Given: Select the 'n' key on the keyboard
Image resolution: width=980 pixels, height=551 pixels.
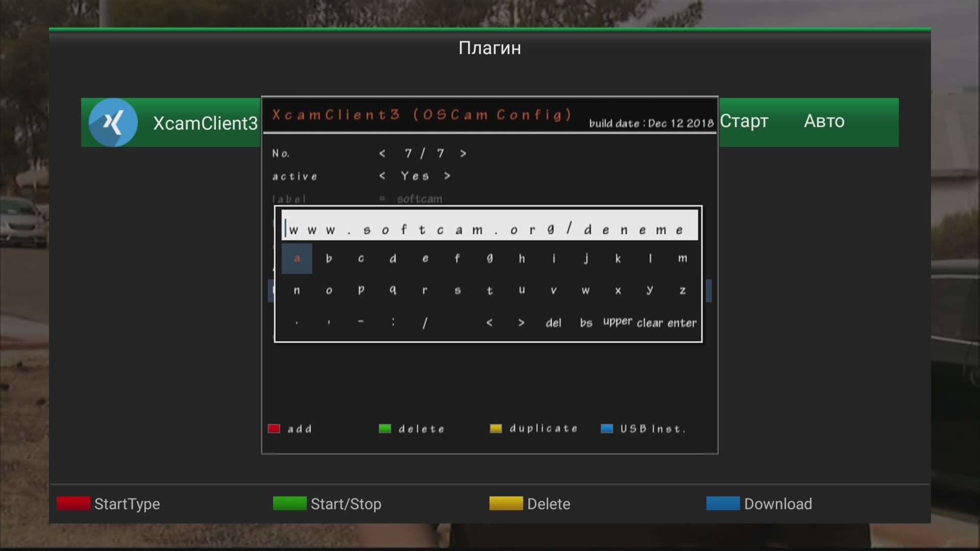Looking at the screenshot, I should pos(297,290).
